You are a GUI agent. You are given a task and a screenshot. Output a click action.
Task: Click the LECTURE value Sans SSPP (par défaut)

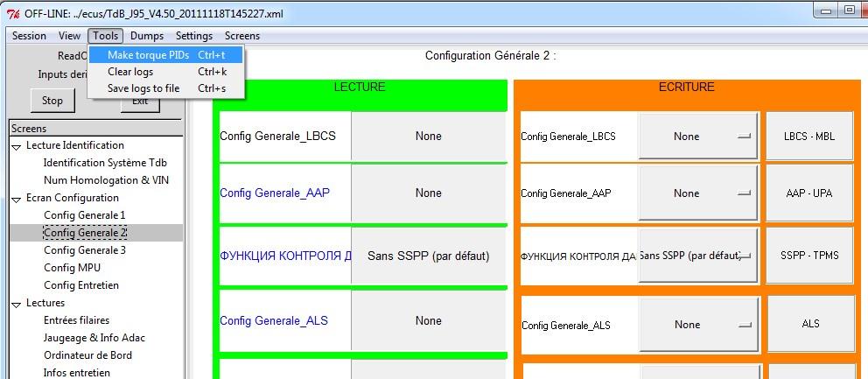(x=429, y=256)
